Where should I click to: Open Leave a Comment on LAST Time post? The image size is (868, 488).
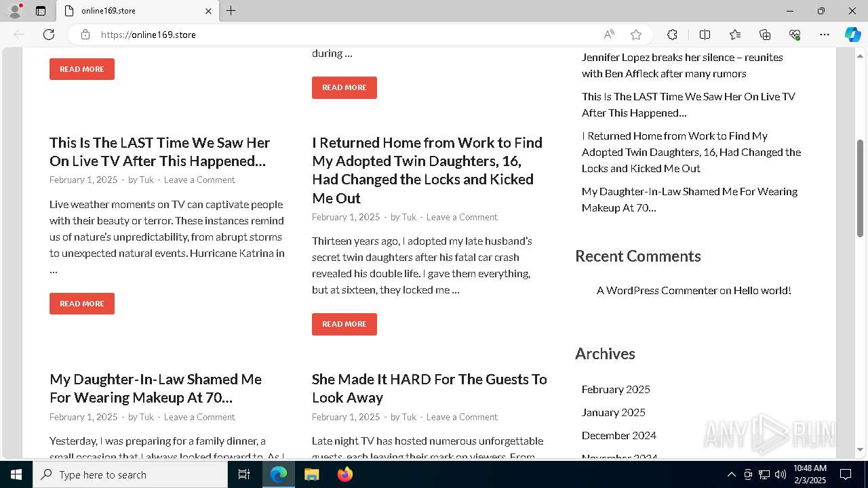(199, 180)
